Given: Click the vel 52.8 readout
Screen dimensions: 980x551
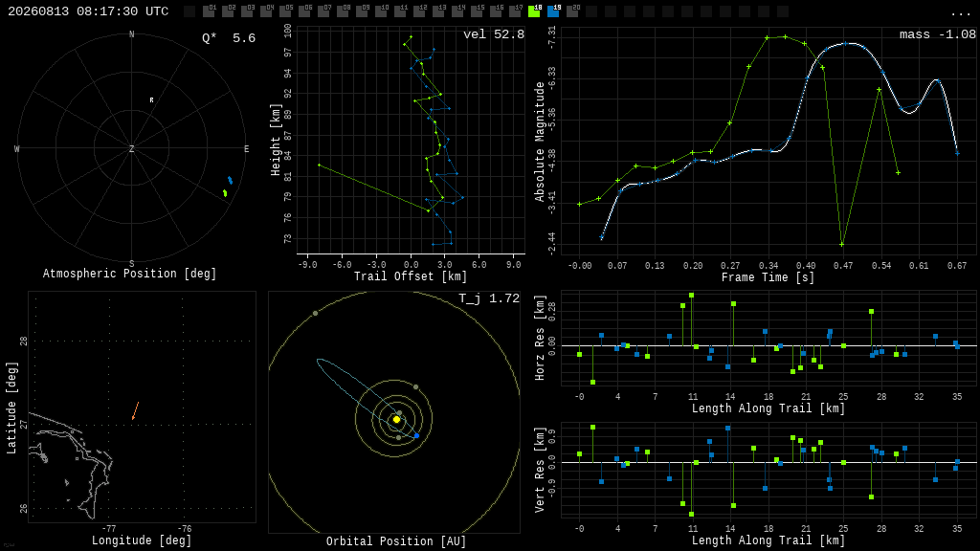Looking at the screenshot, I should (494, 34).
